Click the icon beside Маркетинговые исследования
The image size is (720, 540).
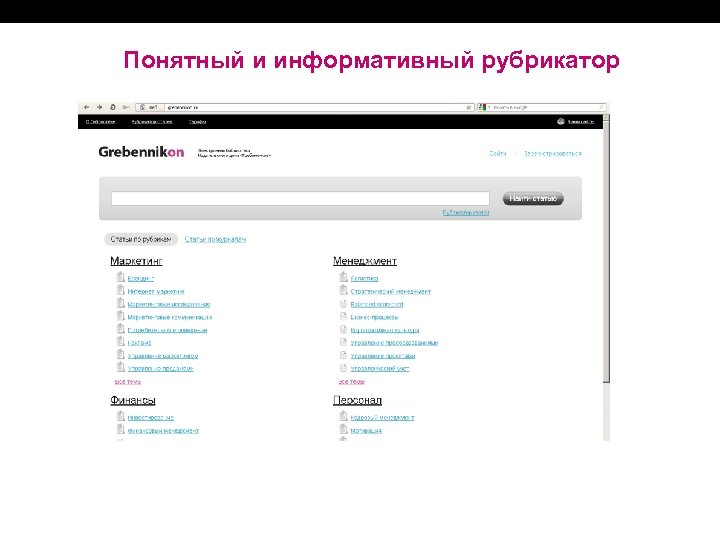coord(120,303)
